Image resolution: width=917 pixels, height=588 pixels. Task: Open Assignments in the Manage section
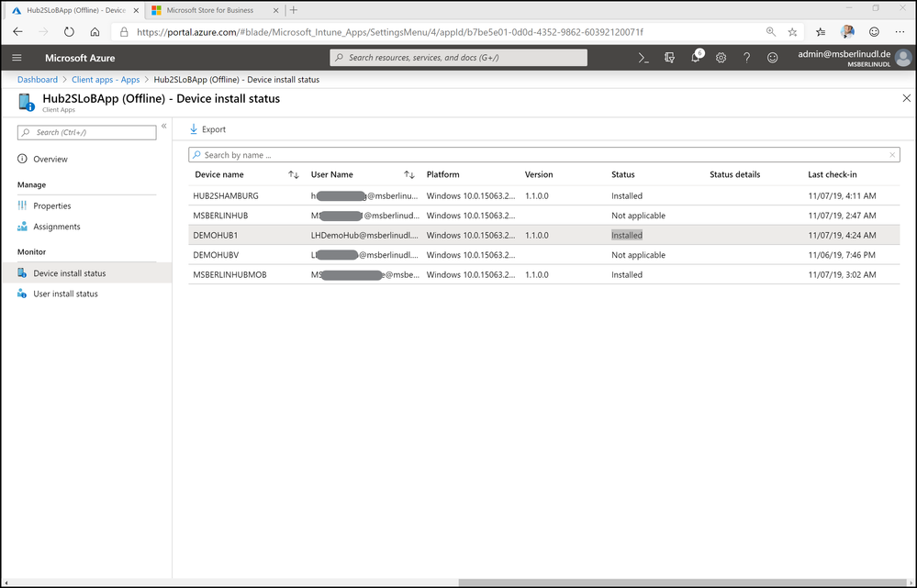coord(57,227)
